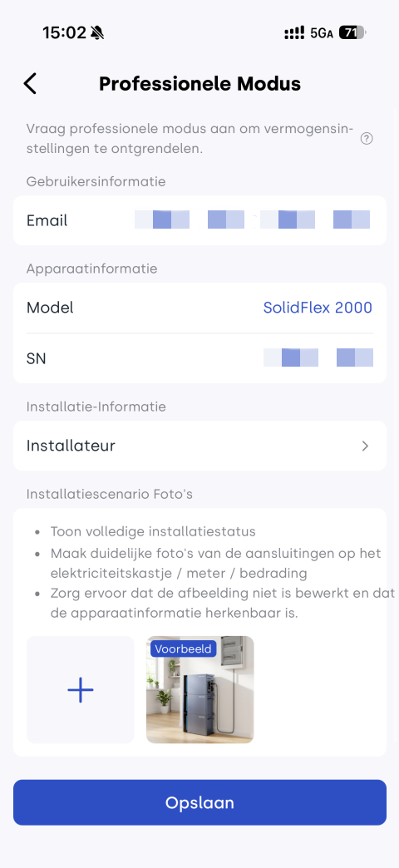Tap the Voorbeeld label badge
Screen dimensions: 399x868
pos(183,649)
